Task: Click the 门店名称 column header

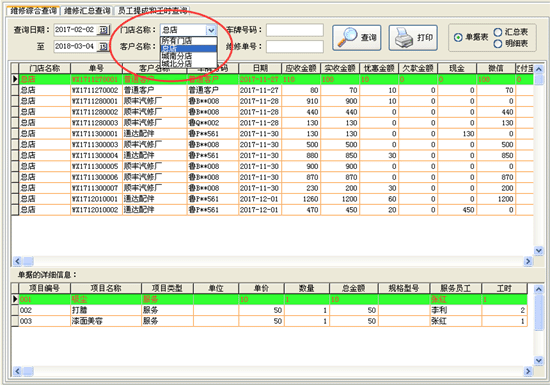Action: tap(45, 68)
